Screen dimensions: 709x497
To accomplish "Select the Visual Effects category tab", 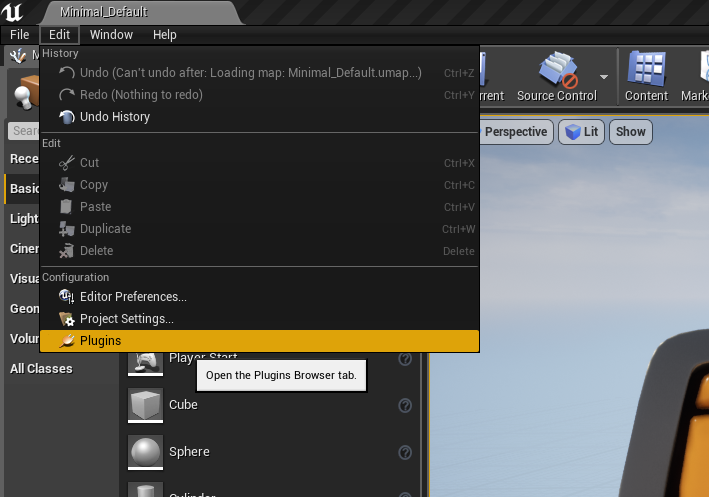I will 23,279.
